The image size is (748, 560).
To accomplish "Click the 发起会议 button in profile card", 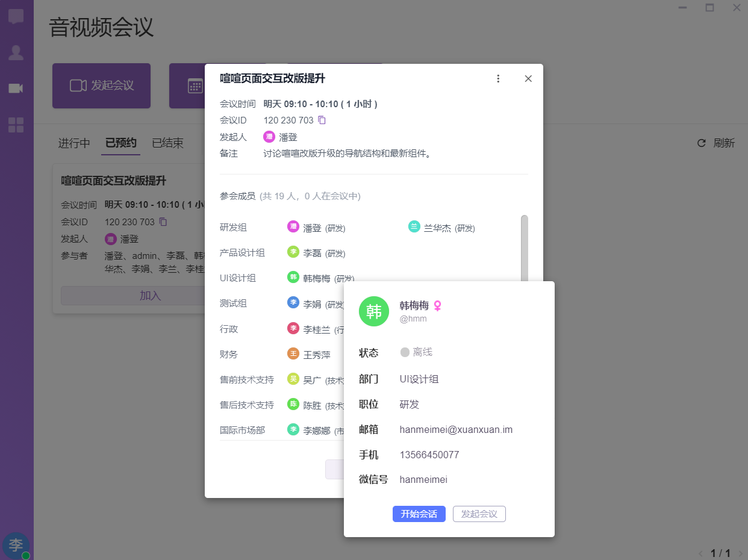I will (479, 514).
